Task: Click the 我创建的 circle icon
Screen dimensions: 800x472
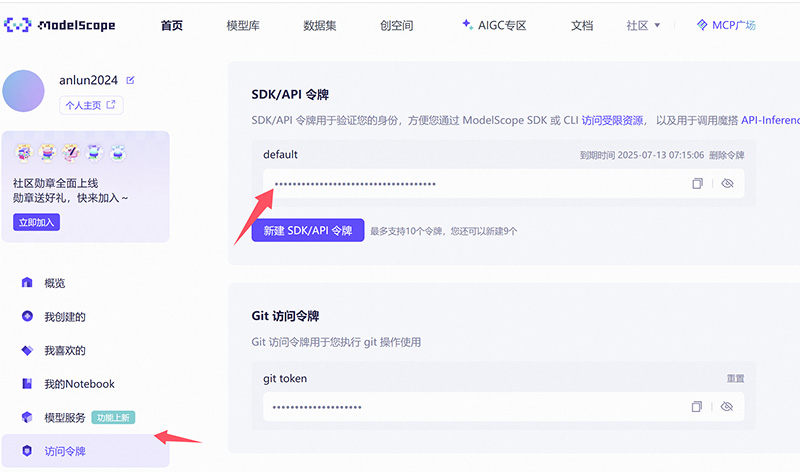Action: coord(27,316)
